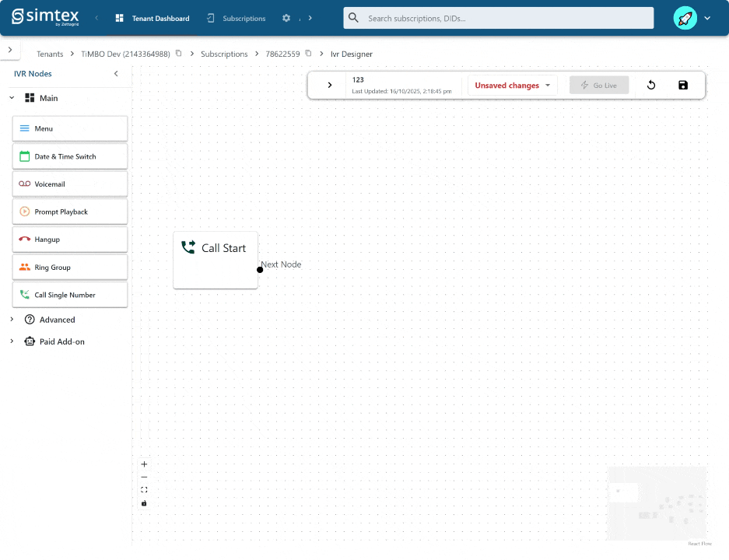Image resolution: width=729 pixels, height=560 pixels.
Task: Copy the TiMBO Dev tenant ID
Action: pos(179,54)
